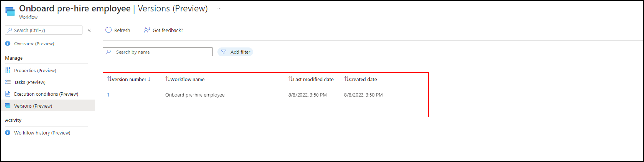Sort by Created date column
The width and height of the screenshot is (644, 162).
click(x=362, y=79)
